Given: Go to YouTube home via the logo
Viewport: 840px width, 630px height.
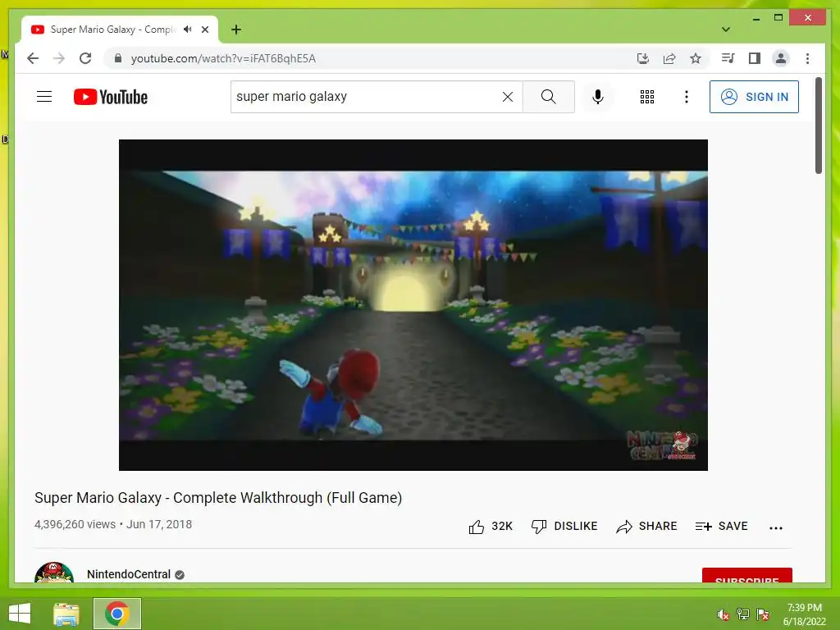Looking at the screenshot, I should click(x=111, y=97).
